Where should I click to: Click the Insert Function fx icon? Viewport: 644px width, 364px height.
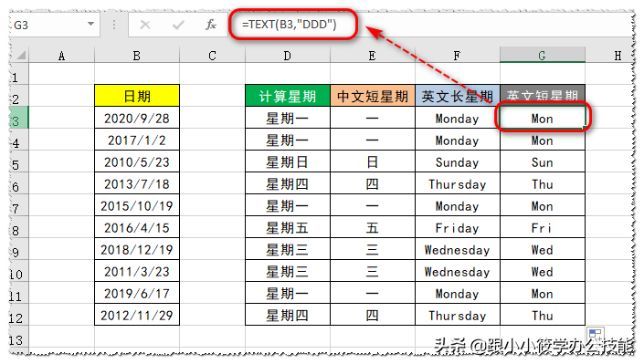(x=211, y=25)
